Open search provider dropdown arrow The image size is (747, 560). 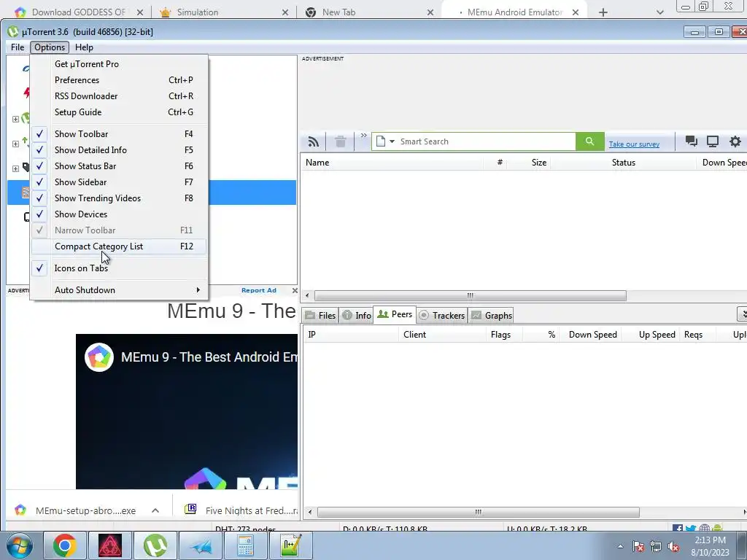pyautogui.click(x=392, y=141)
